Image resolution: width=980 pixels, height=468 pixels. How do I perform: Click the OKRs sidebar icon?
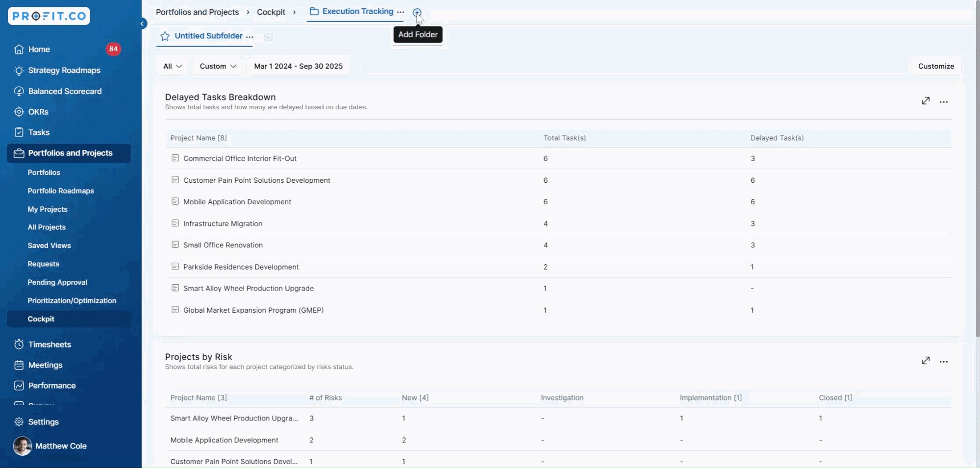point(18,112)
